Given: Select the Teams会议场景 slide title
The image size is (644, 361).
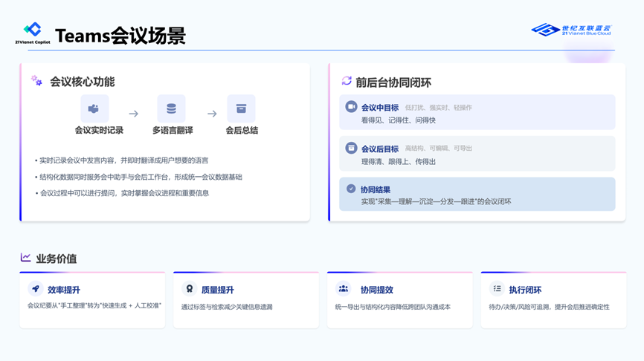Looking at the screenshot, I should click(120, 36).
